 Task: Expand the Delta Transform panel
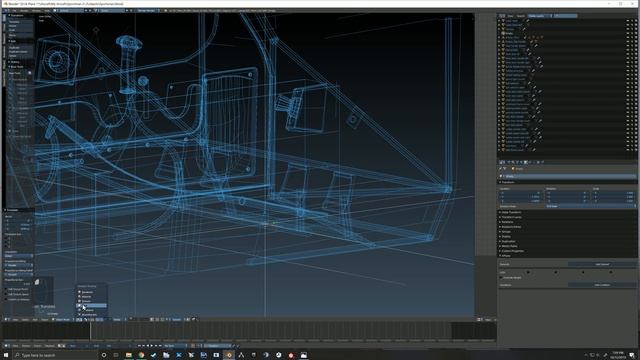511,212
